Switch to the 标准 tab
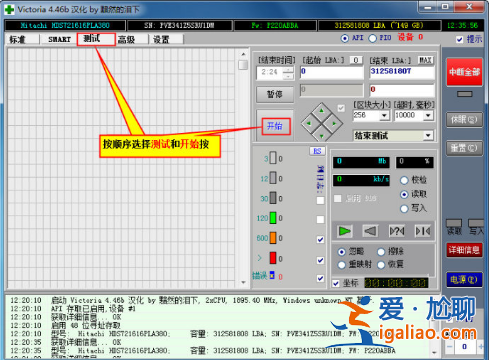489x360 pixels. 17,39
